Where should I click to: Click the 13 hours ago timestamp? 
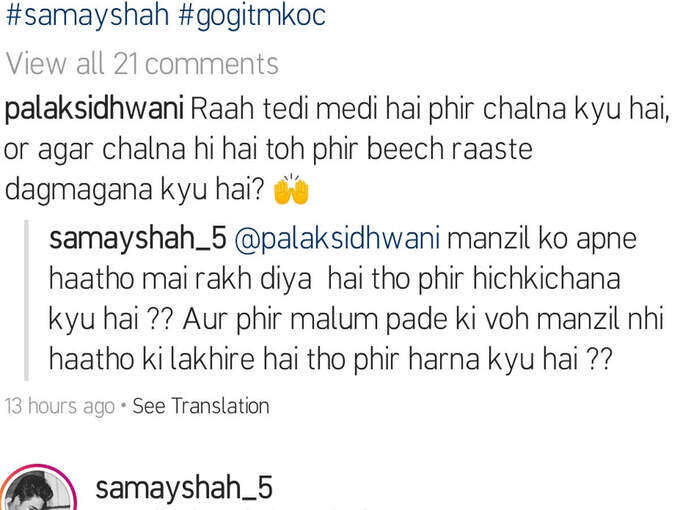[x=60, y=406]
